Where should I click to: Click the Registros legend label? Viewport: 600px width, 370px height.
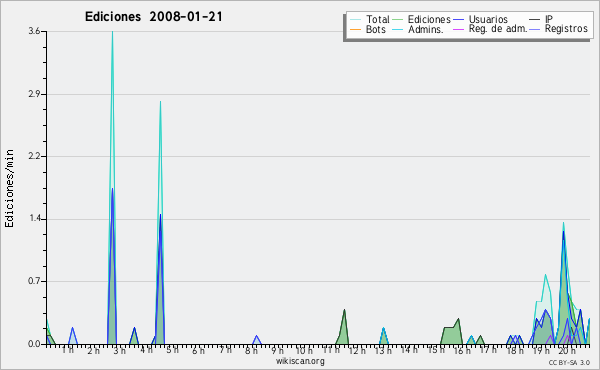(566, 29)
